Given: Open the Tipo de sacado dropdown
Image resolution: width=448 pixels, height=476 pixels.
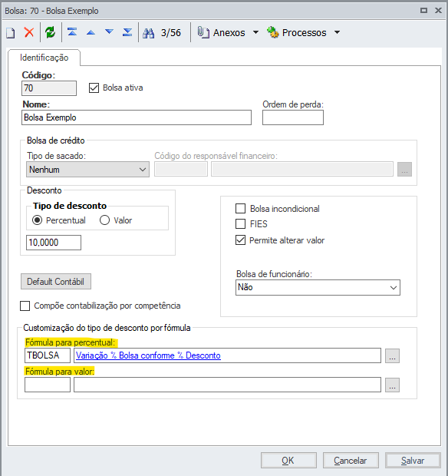Looking at the screenshot, I should click(87, 170).
